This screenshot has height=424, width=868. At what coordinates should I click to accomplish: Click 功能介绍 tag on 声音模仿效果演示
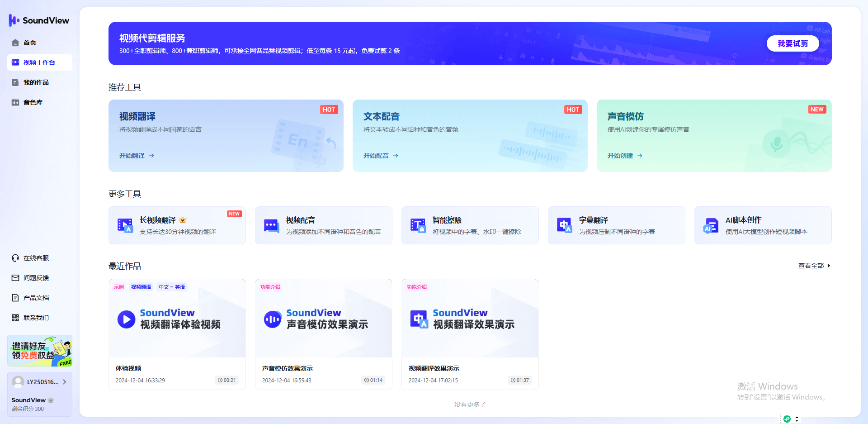270,287
